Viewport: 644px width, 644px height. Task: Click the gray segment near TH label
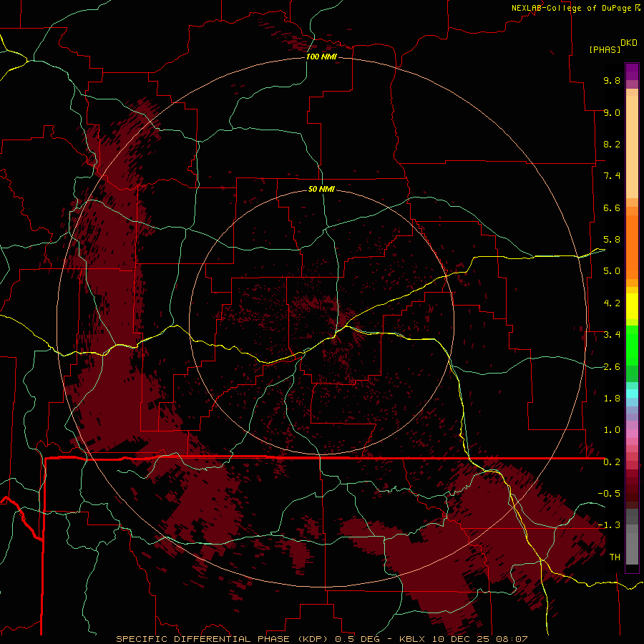click(x=632, y=550)
